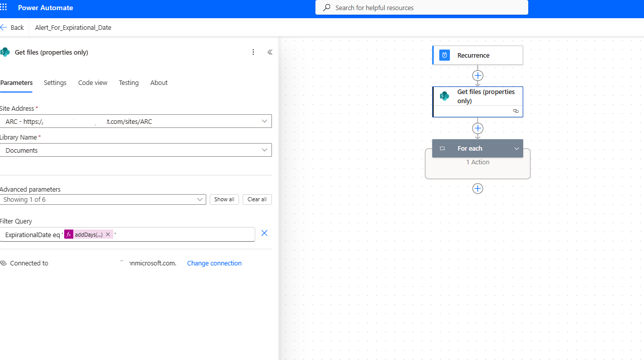Click the search for helpful resources box
Viewport: 644px width, 360px height.
[422, 8]
